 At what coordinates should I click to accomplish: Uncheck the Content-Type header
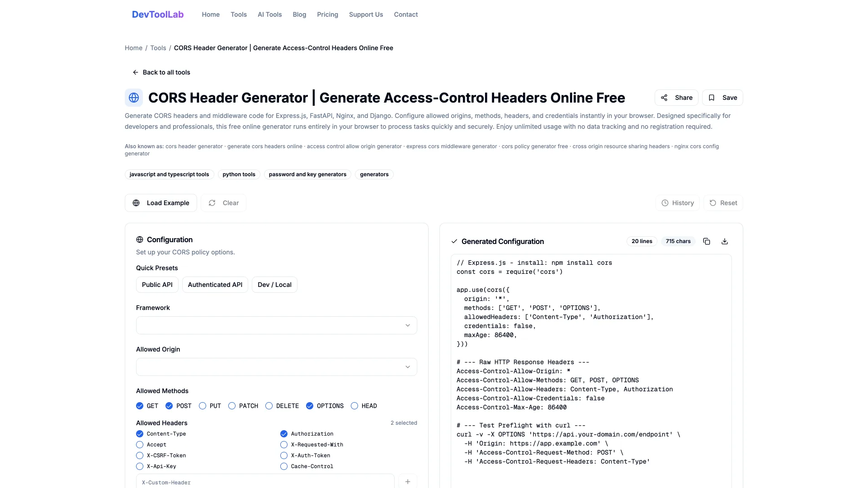point(140,434)
